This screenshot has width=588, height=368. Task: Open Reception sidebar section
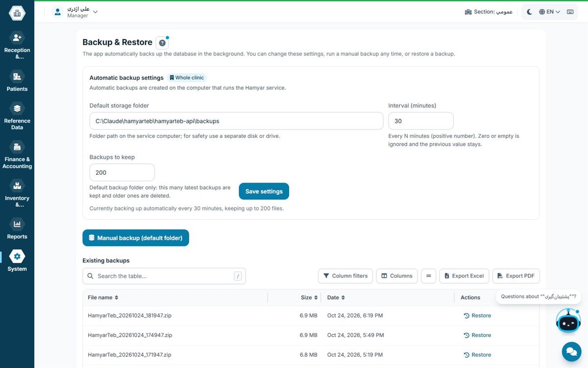17,45
